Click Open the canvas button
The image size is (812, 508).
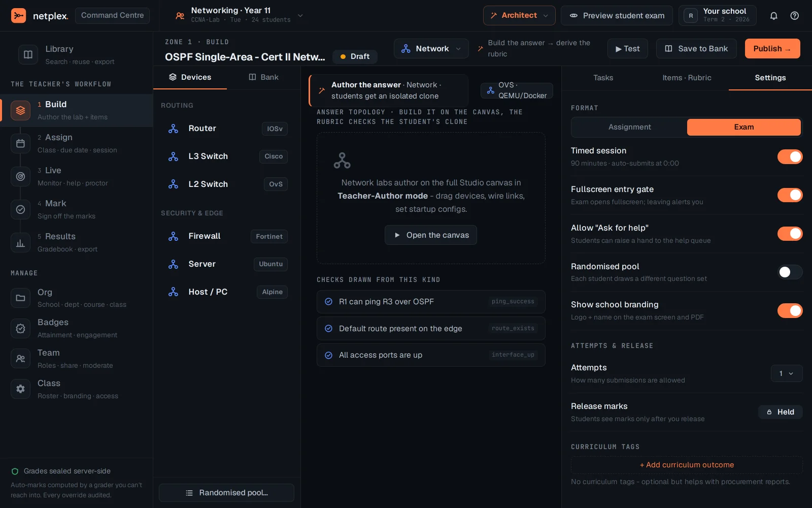pos(431,235)
